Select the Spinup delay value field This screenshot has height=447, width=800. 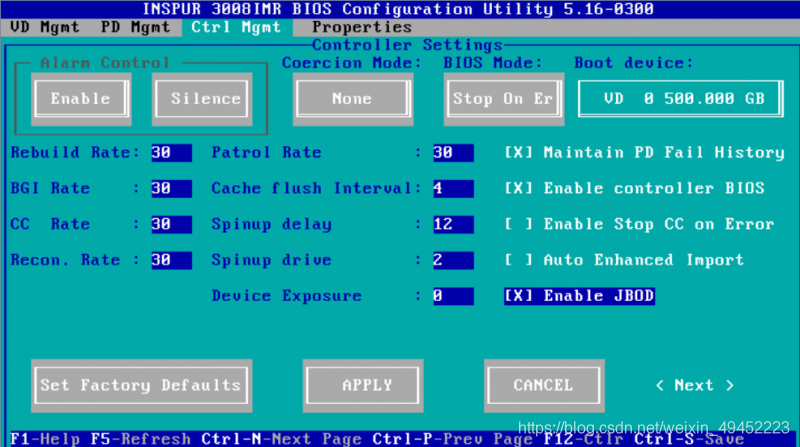click(x=453, y=224)
